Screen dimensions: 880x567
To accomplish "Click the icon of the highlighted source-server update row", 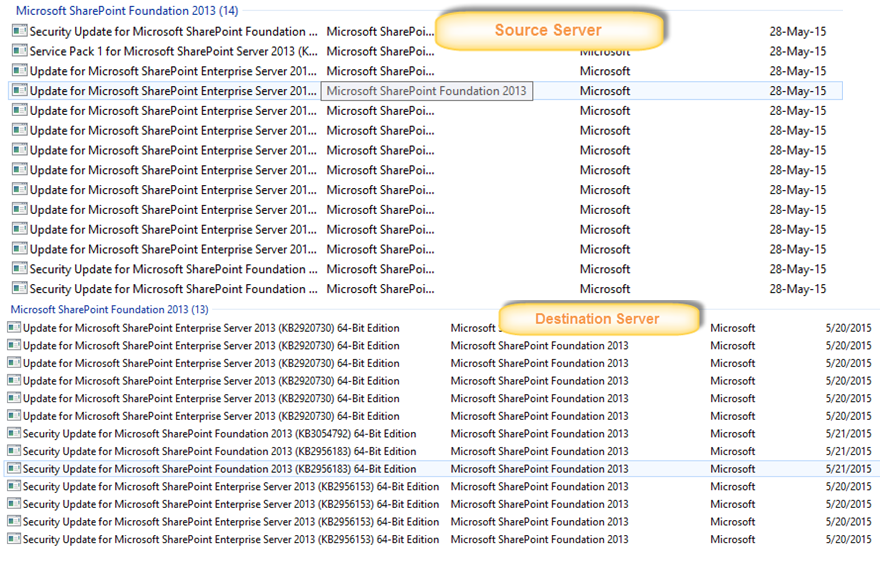I will 19,91.
